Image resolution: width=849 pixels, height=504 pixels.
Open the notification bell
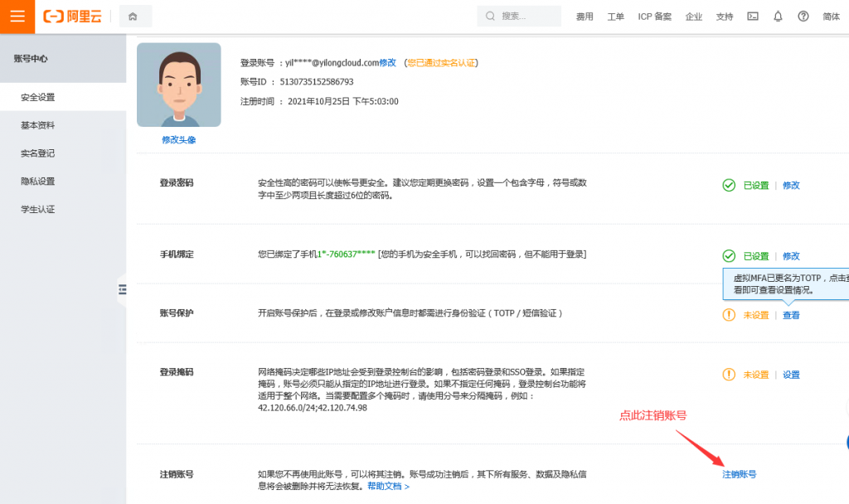tap(778, 17)
